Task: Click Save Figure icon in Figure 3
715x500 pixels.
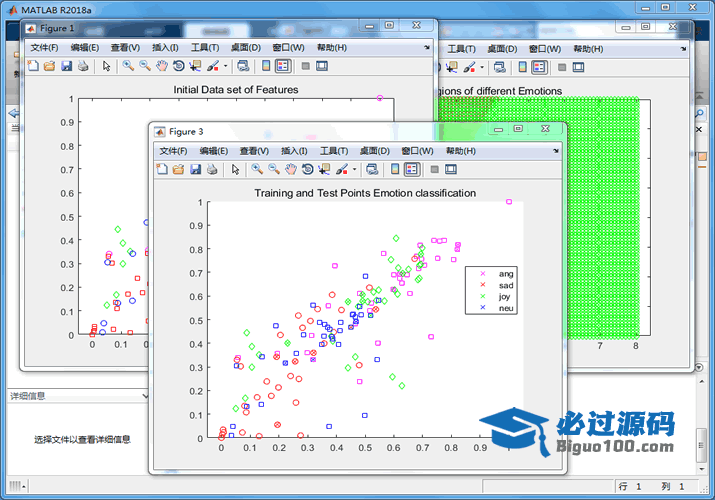Action: coord(195,170)
